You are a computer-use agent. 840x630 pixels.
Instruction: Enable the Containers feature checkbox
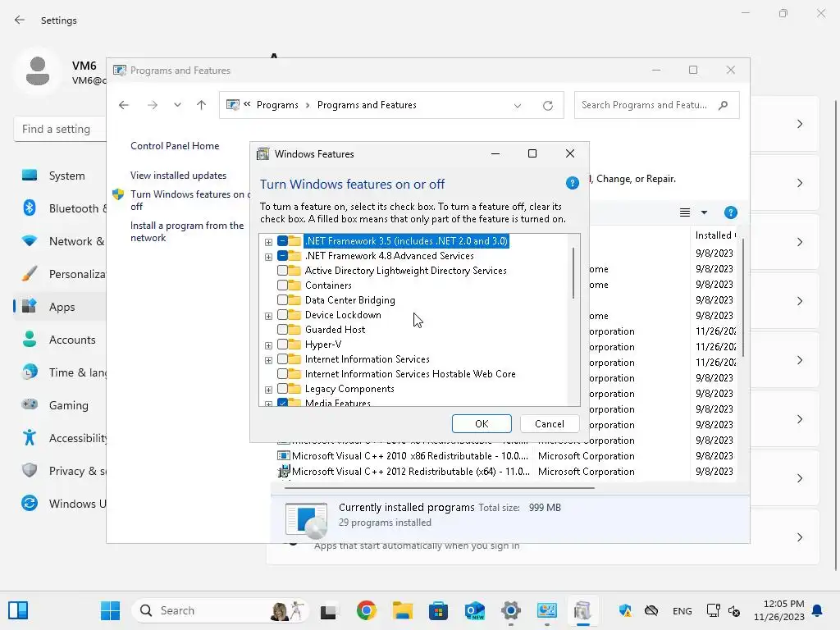282,285
